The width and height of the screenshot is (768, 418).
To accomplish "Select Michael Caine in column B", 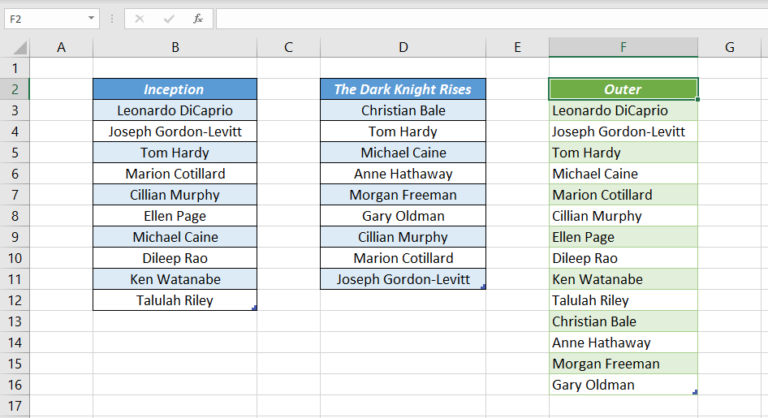I will pyautogui.click(x=175, y=237).
